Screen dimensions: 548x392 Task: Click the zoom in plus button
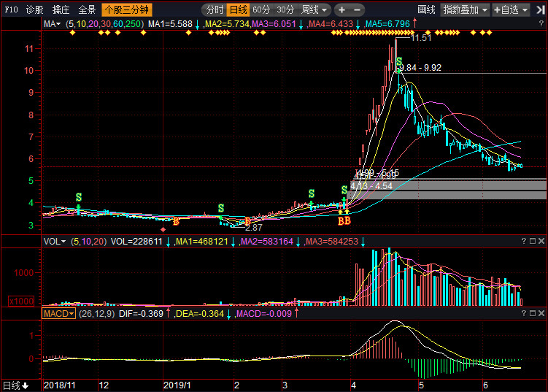click(x=341, y=10)
